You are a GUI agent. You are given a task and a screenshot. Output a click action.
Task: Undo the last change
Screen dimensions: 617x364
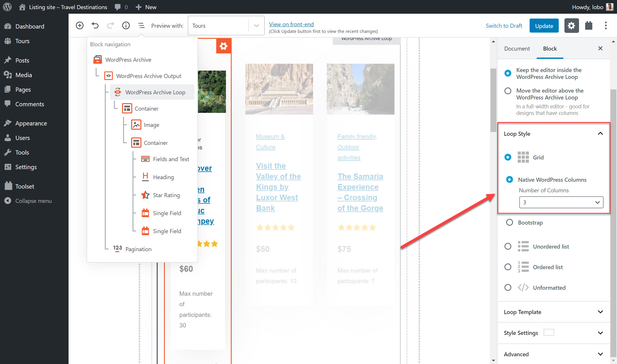[x=95, y=25]
